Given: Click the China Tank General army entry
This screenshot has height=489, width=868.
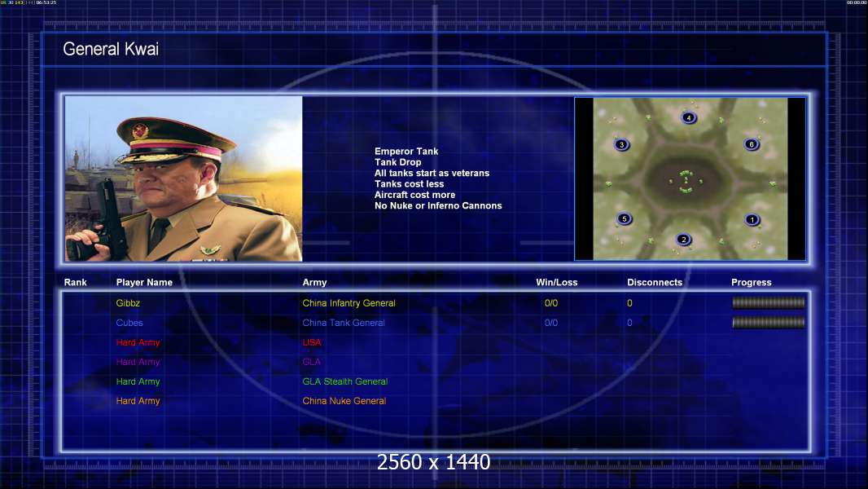Looking at the screenshot, I should click(x=344, y=323).
